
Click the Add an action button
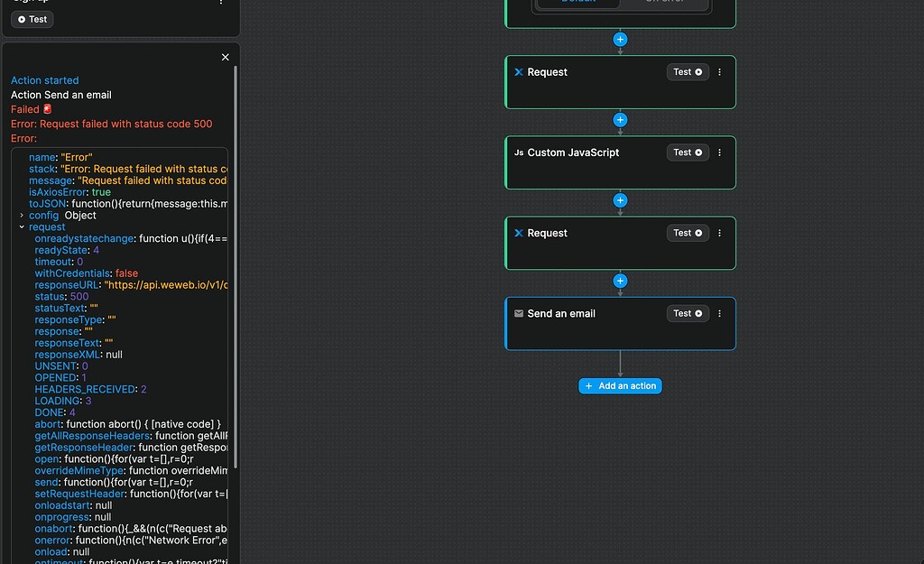(x=620, y=384)
